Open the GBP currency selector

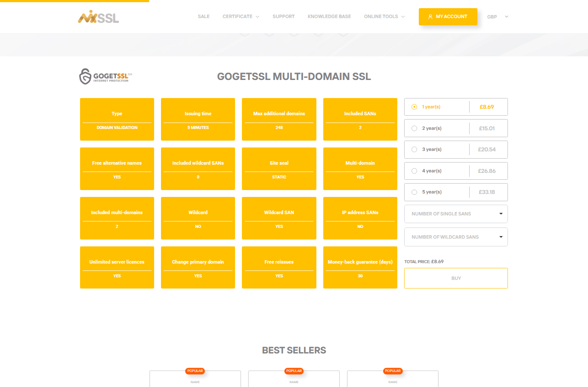pyautogui.click(x=498, y=17)
